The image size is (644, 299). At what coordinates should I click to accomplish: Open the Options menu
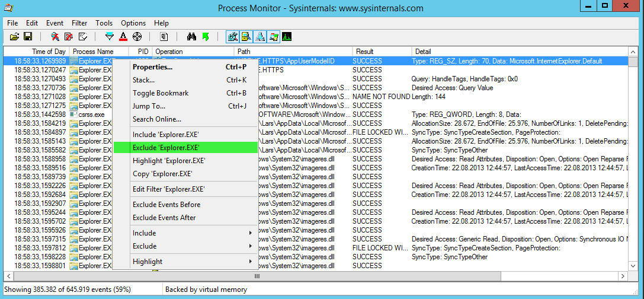pos(133,23)
